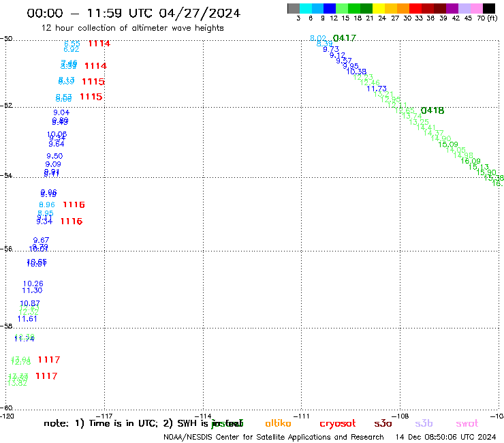Viewport: 504px width, 443px height.
Task: Click the latitude axis label '-54'
Action: click(x=6, y=175)
